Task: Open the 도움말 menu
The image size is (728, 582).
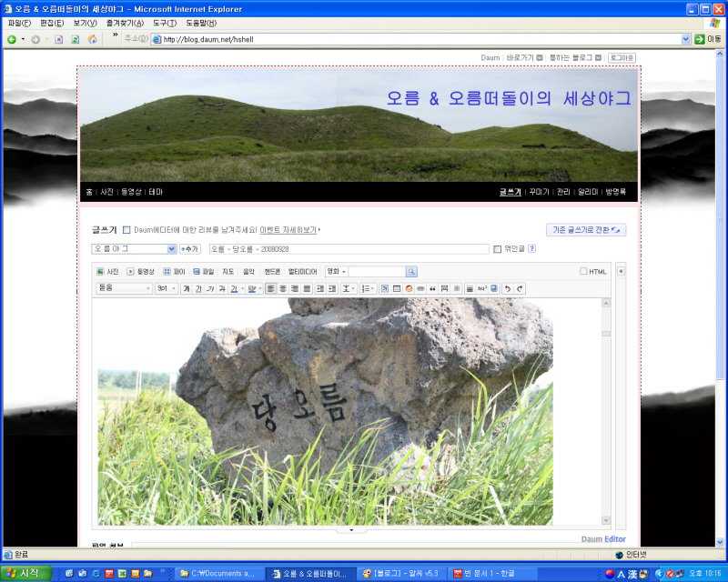Action: coord(201,24)
